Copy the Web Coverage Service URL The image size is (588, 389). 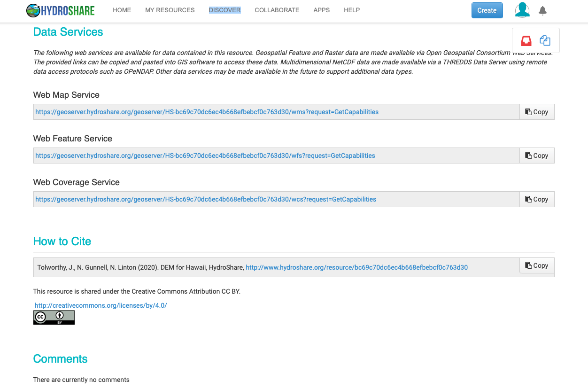[537, 199]
